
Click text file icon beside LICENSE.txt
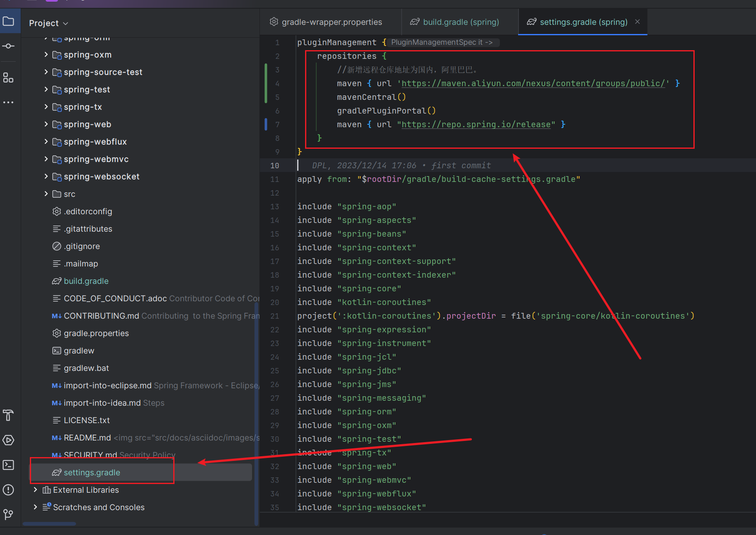click(x=57, y=420)
